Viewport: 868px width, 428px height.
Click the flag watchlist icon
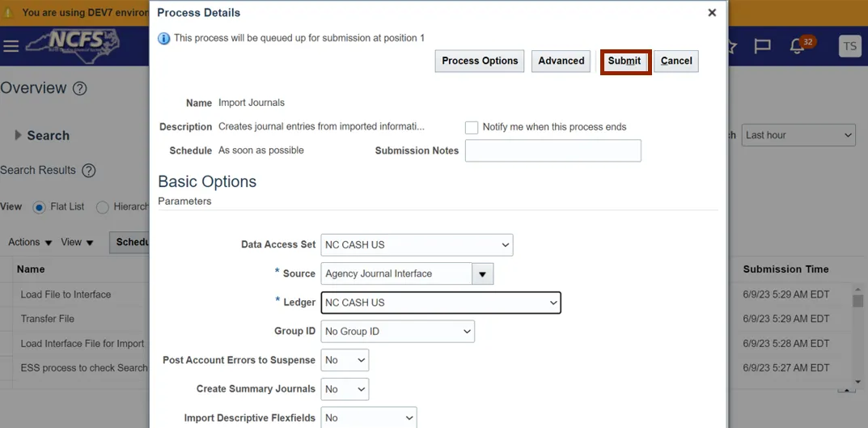click(x=762, y=47)
